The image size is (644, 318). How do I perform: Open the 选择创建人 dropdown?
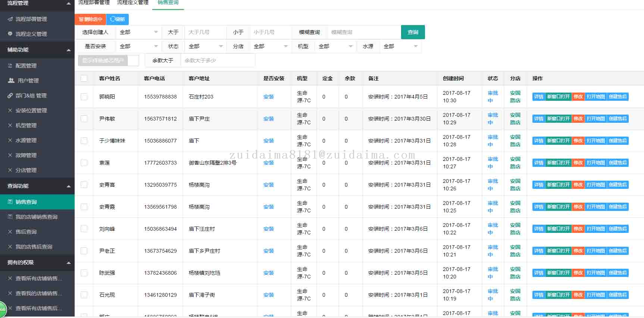138,32
